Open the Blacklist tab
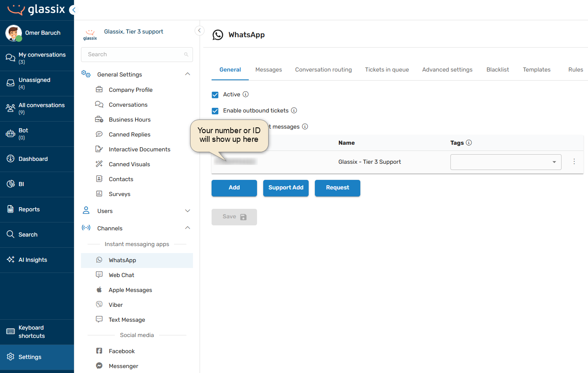The height and width of the screenshot is (373, 588). pyautogui.click(x=498, y=69)
